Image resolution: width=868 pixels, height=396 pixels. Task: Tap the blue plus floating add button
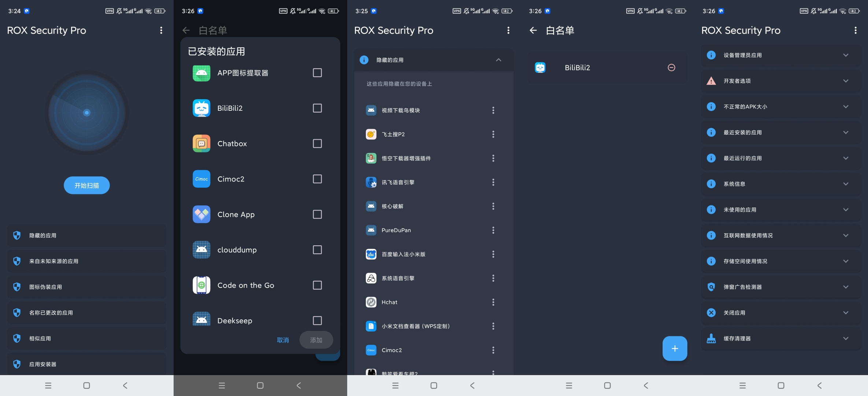pyautogui.click(x=675, y=348)
